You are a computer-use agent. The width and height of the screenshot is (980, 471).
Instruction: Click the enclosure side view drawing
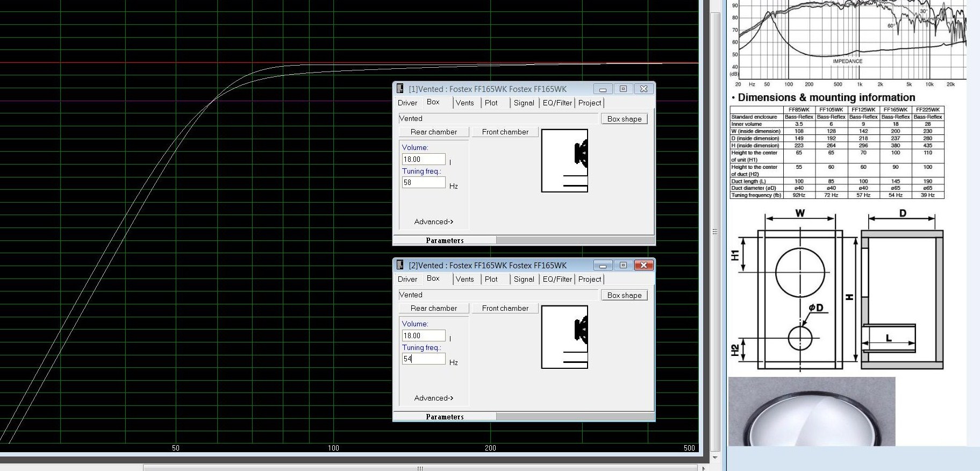click(x=902, y=299)
